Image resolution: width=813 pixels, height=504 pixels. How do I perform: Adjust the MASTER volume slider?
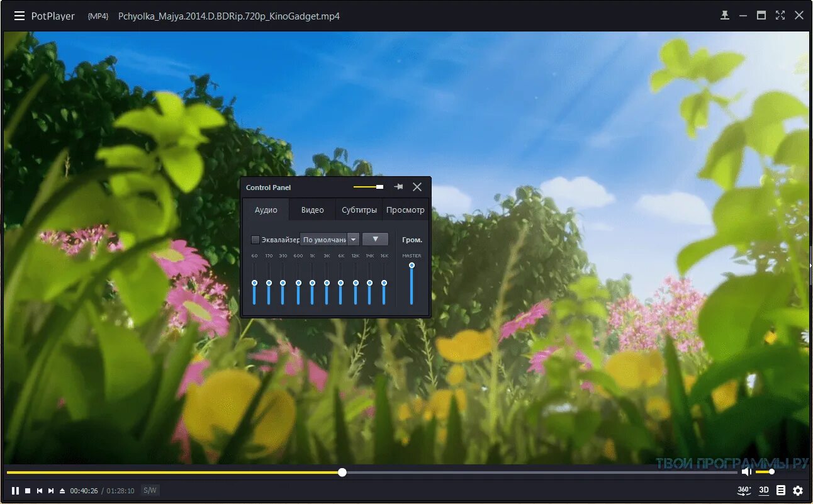point(412,283)
